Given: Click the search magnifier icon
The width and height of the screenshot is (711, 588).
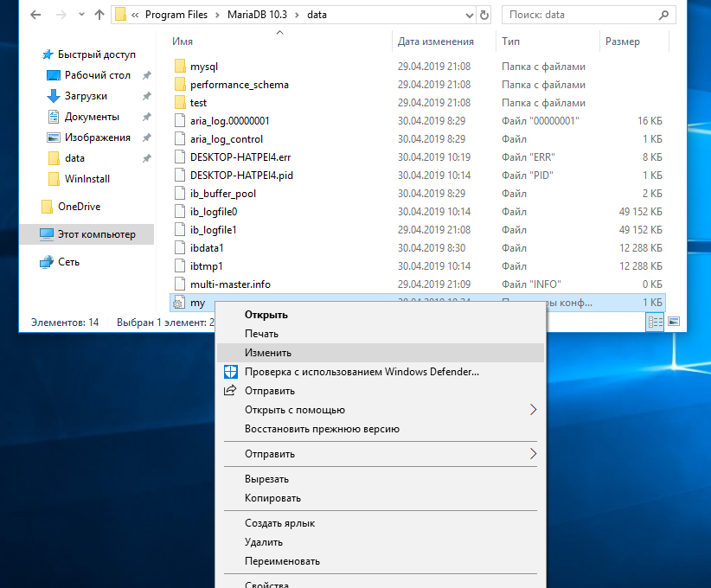Looking at the screenshot, I should 663,15.
